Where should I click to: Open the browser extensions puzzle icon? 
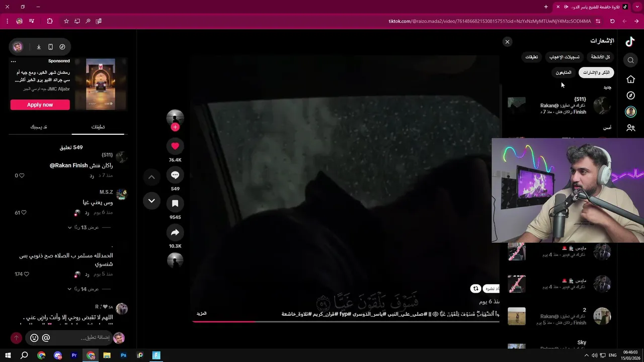pos(49,21)
